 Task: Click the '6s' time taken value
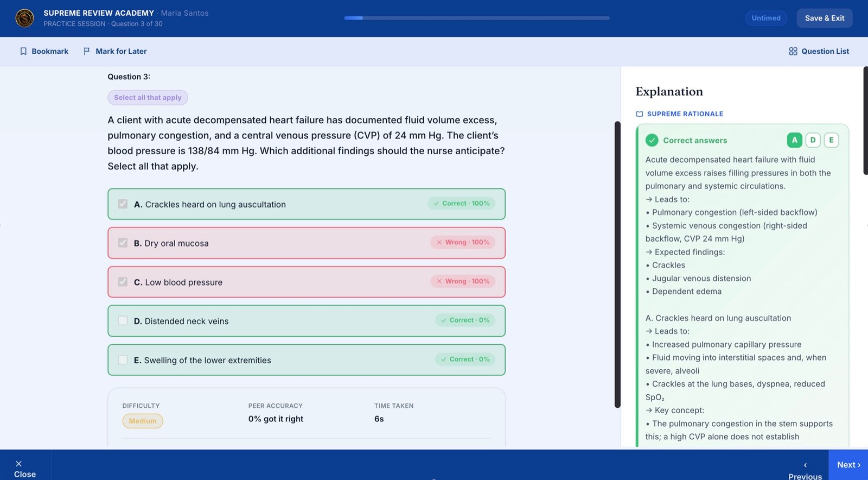[379, 419]
